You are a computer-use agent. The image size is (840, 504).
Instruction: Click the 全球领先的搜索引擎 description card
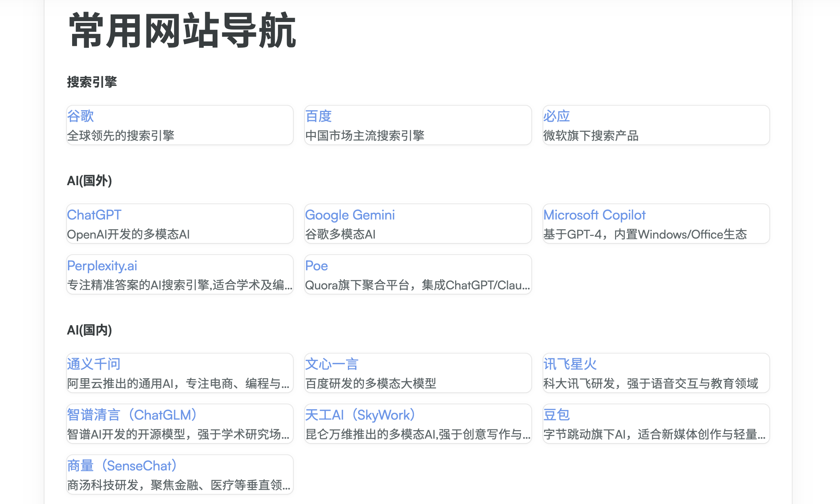(121, 136)
